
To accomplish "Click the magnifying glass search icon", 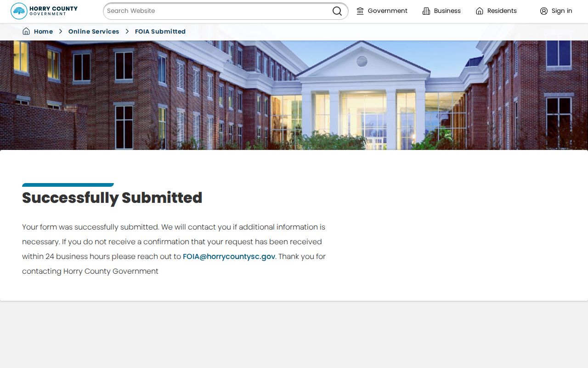I will click(337, 11).
